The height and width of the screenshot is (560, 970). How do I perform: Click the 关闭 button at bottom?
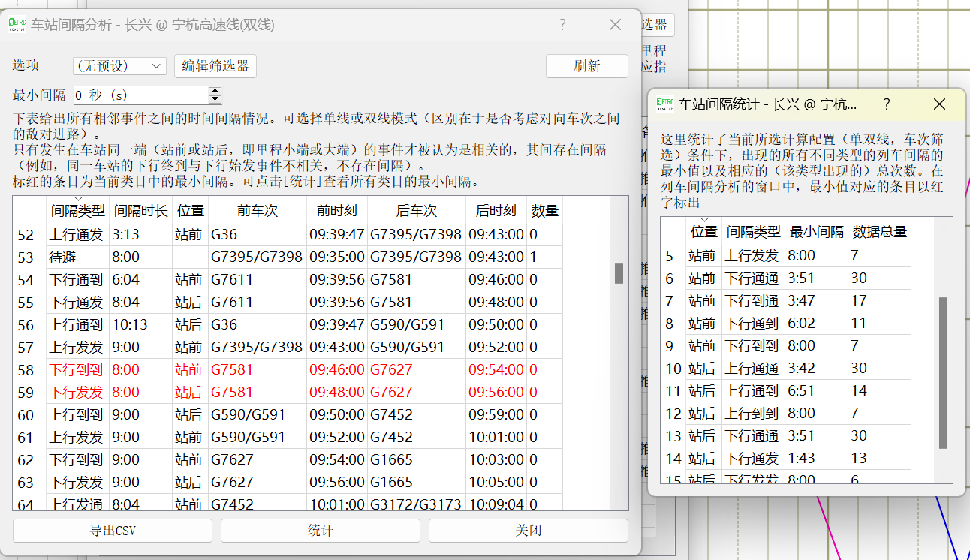pos(529,531)
